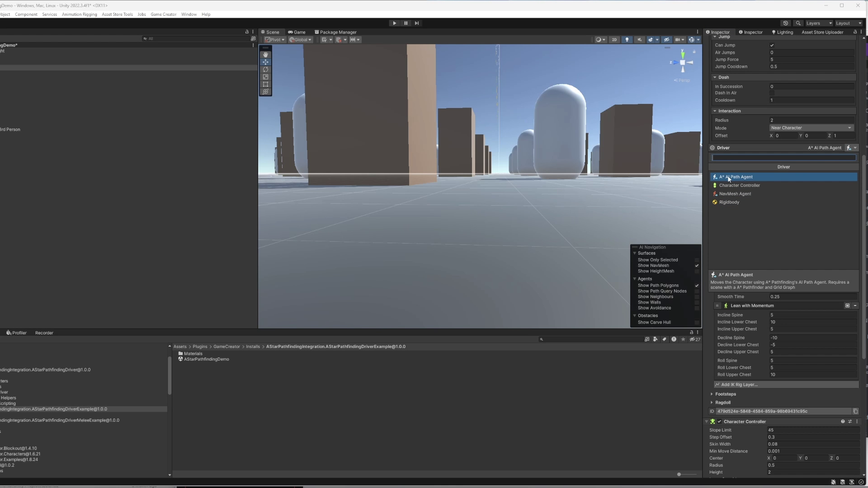Collapse the Dash section
Screen dimensions: 868x488
[715, 77]
